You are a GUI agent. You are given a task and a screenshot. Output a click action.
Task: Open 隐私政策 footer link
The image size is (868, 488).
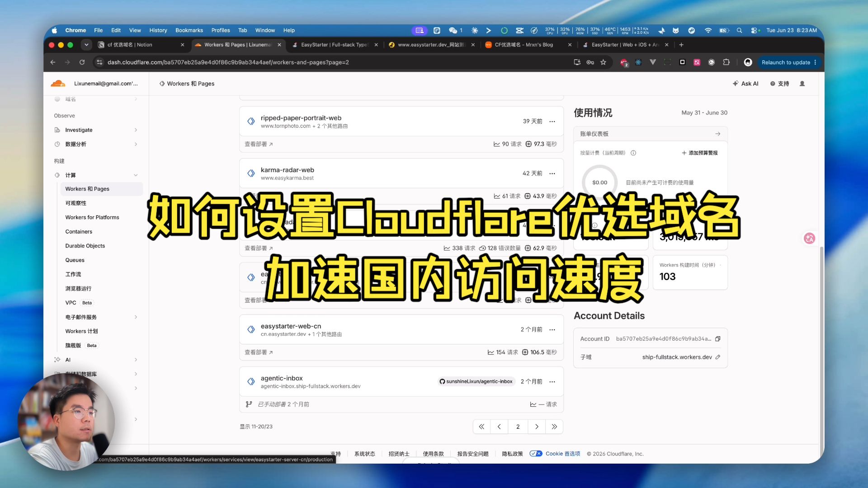coord(512,454)
